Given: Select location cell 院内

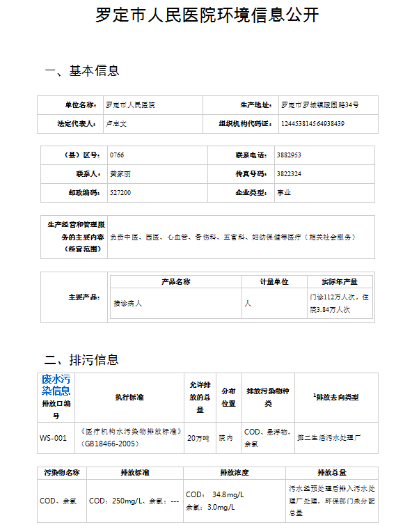Looking at the screenshot, I should 226,438.
